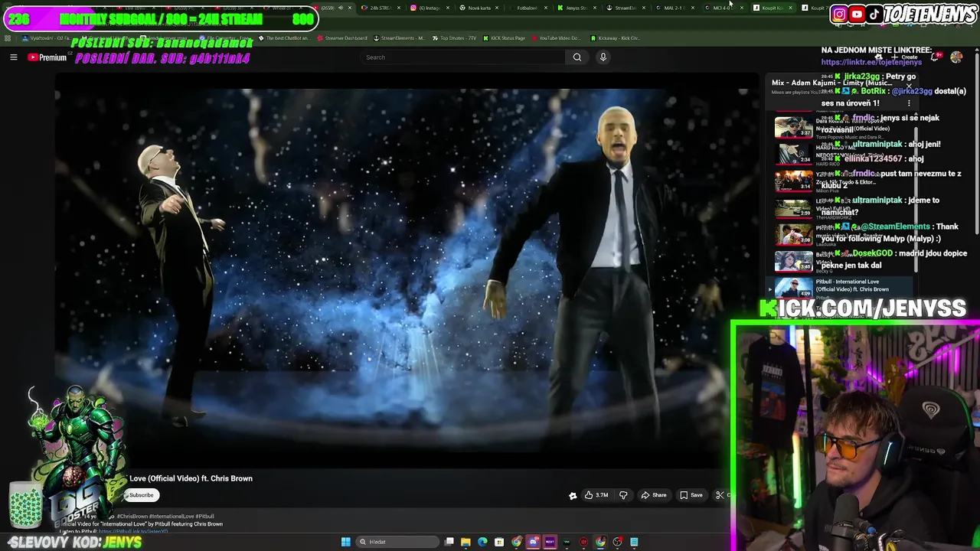
Task: Play the 3:40 Becky G video thumbnail
Action: pos(793,262)
